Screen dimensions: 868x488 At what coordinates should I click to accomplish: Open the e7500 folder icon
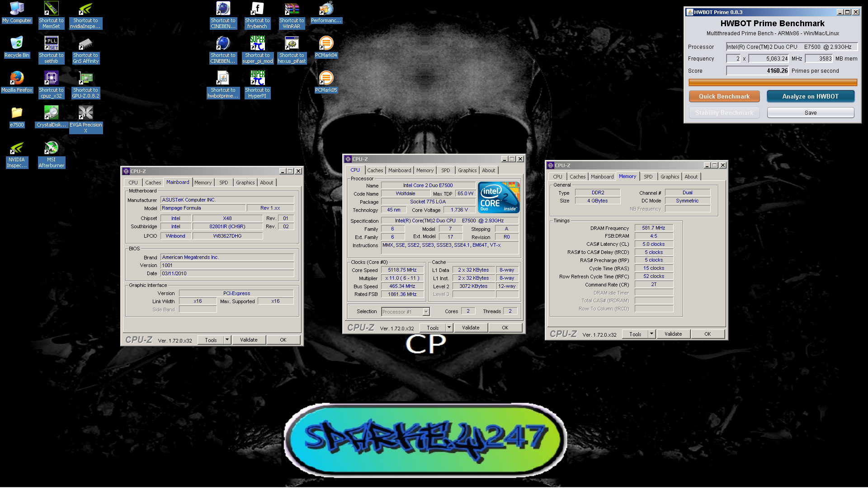[17, 117]
